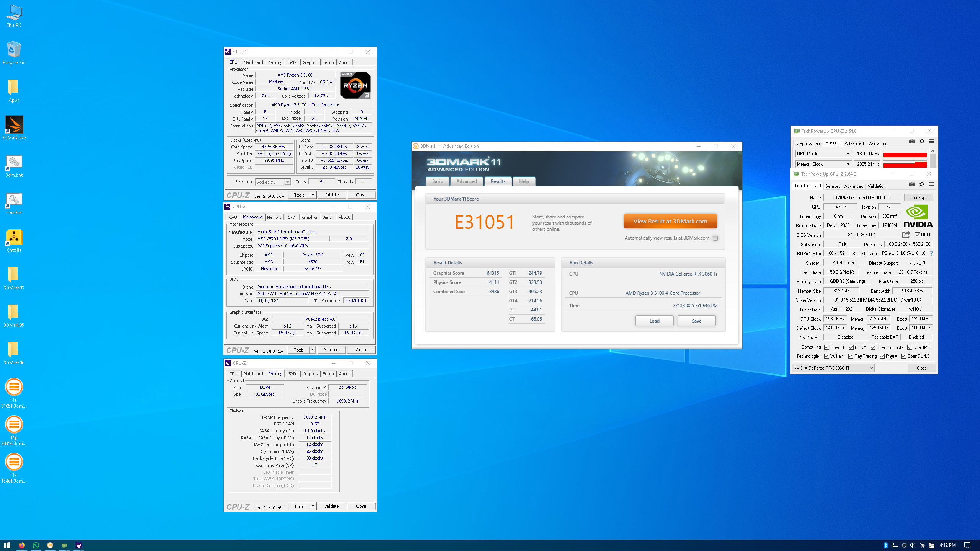The width and height of the screenshot is (980, 551).
Task: Select the 3DMark06 desktop folder
Action: (x=14, y=353)
